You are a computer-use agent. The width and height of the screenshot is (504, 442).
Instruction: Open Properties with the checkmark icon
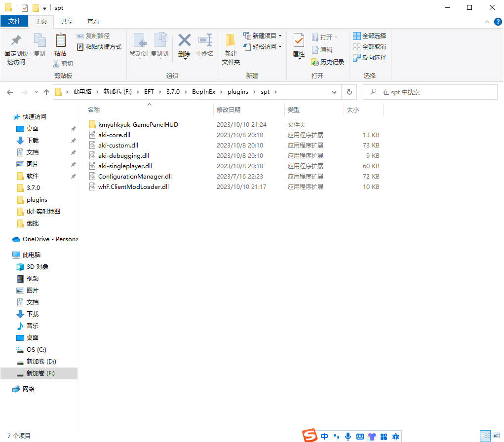coord(299,41)
